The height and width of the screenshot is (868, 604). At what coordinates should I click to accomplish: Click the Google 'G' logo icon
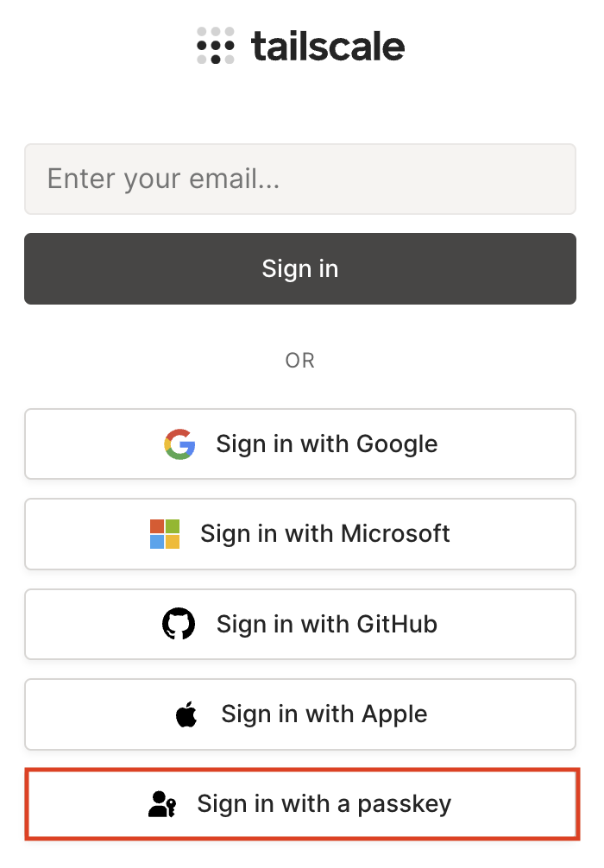pyautogui.click(x=179, y=444)
